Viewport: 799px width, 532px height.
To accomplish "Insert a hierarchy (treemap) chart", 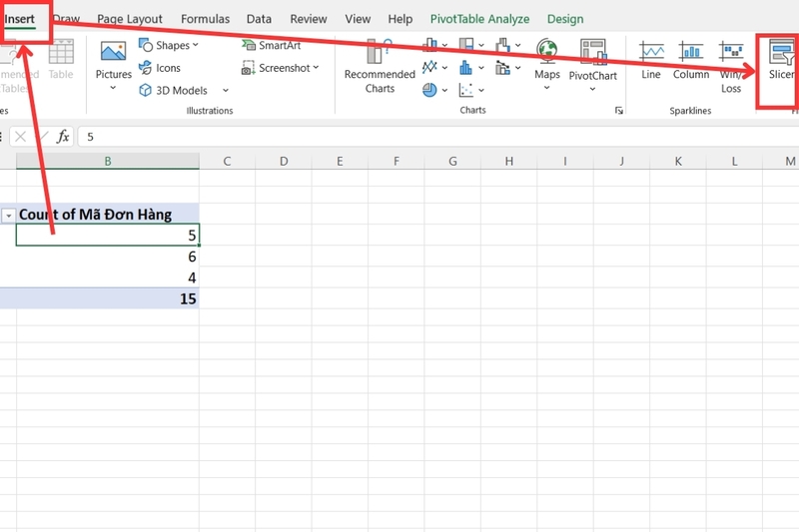I will pyautogui.click(x=466, y=45).
